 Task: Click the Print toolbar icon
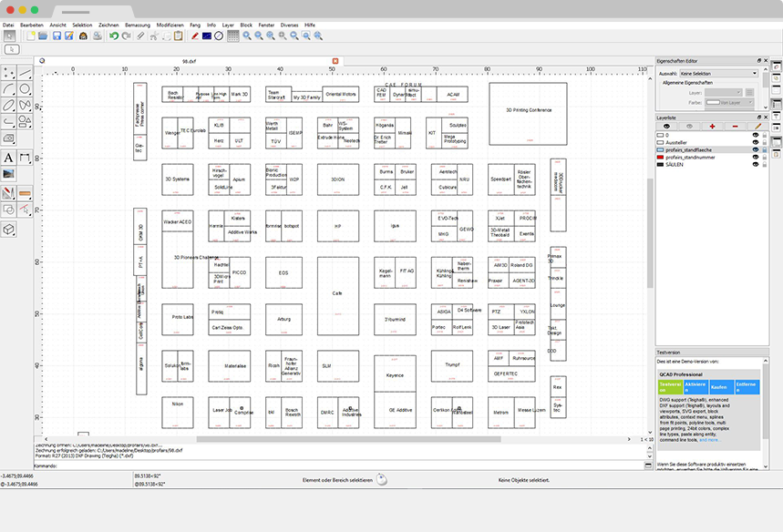tap(98, 36)
